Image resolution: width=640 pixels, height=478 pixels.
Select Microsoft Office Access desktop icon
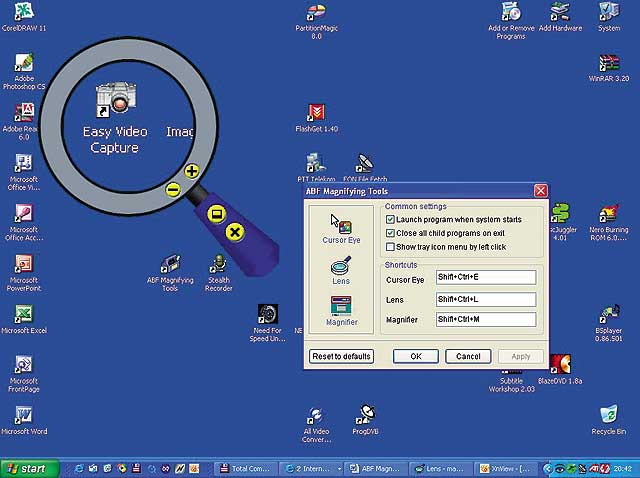tap(24, 222)
